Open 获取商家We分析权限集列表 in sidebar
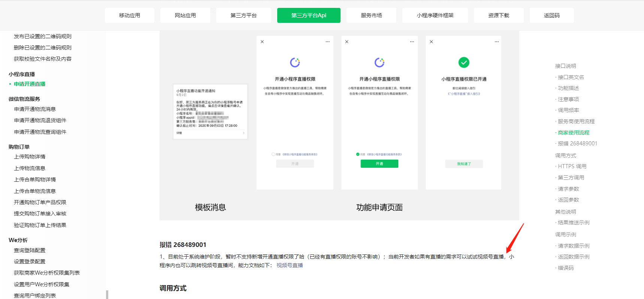This screenshot has height=299, width=644. tap(47, 273)
